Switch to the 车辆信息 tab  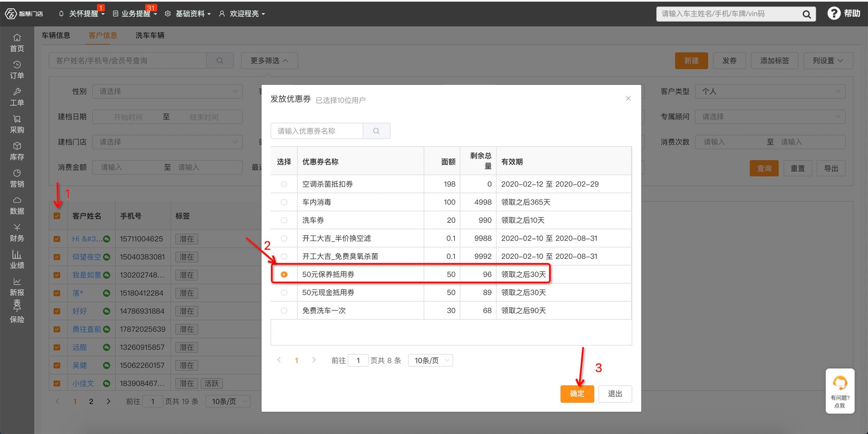pos(56,35)
